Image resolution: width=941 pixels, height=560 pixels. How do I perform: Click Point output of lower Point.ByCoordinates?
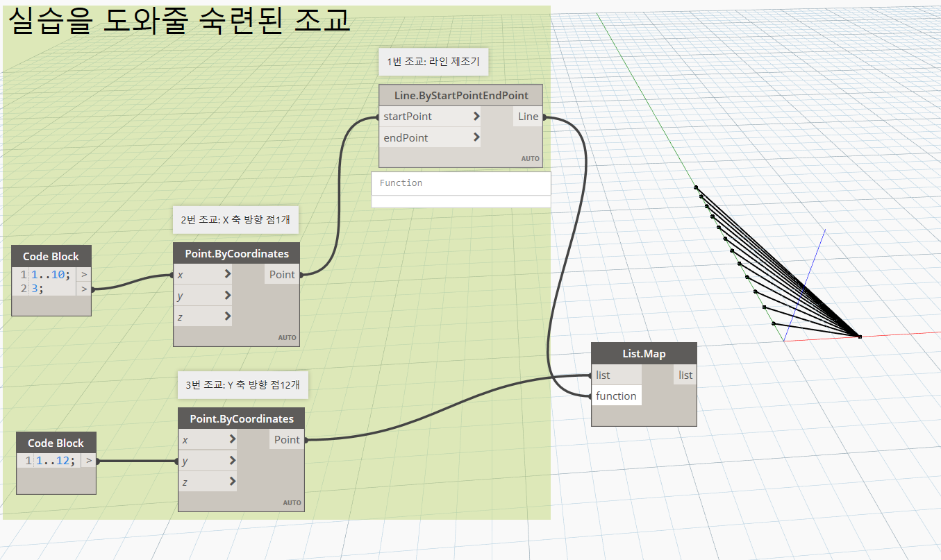tap(287, 439)
